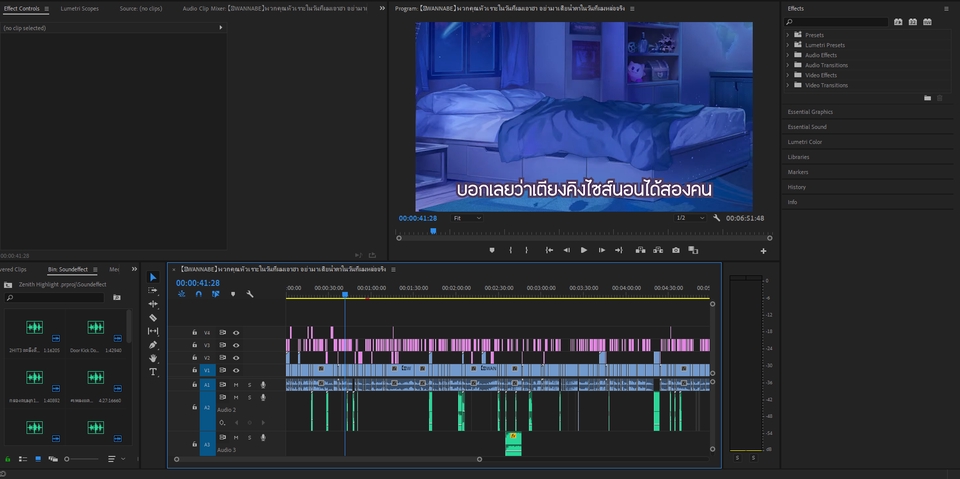960x479 pixels.
Task: Select the Slip tool
Action: pos(153,331)
